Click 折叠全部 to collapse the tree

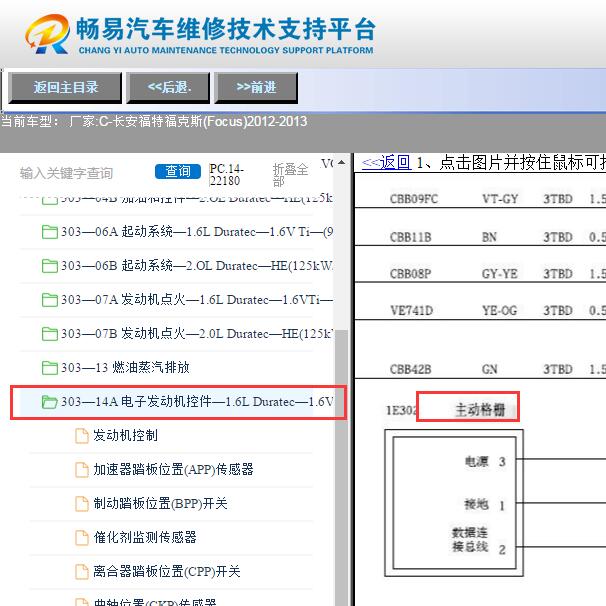(290, 175)
